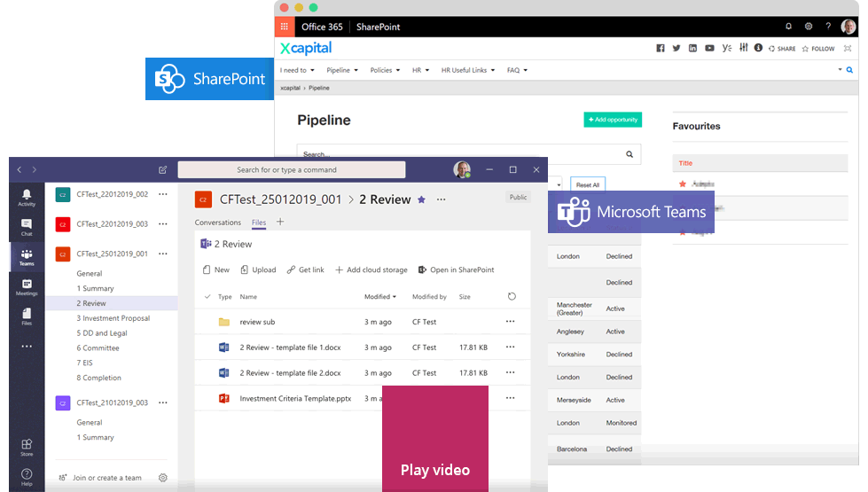The image size is (868, 492).
Task: Open the Store icon in Teams
Action: 27,447
